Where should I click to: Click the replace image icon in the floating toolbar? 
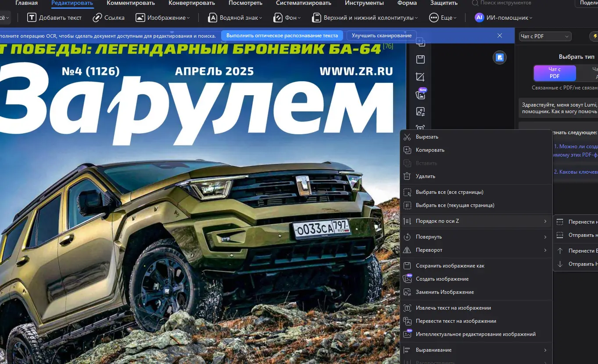click(420, 111)
